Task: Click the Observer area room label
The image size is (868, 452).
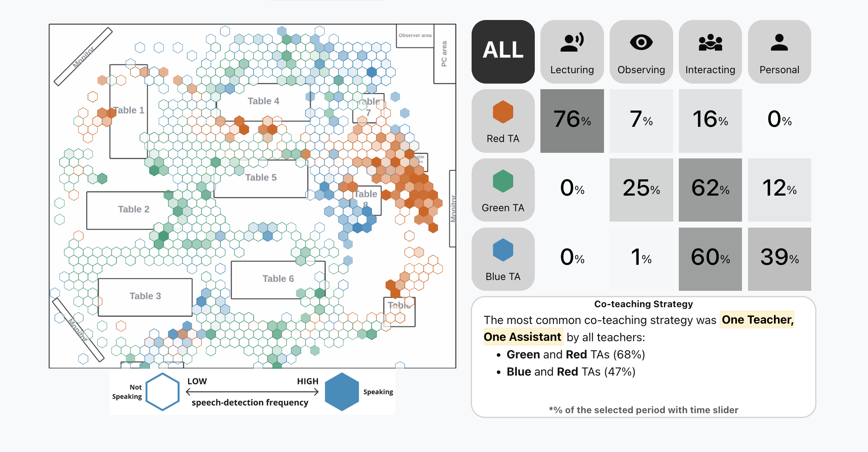Action: pos(413,36)
